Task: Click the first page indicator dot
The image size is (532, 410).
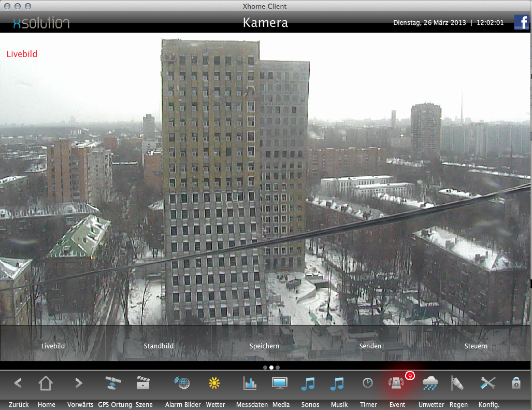Action: pyautogui.click(x=265, y=367)
